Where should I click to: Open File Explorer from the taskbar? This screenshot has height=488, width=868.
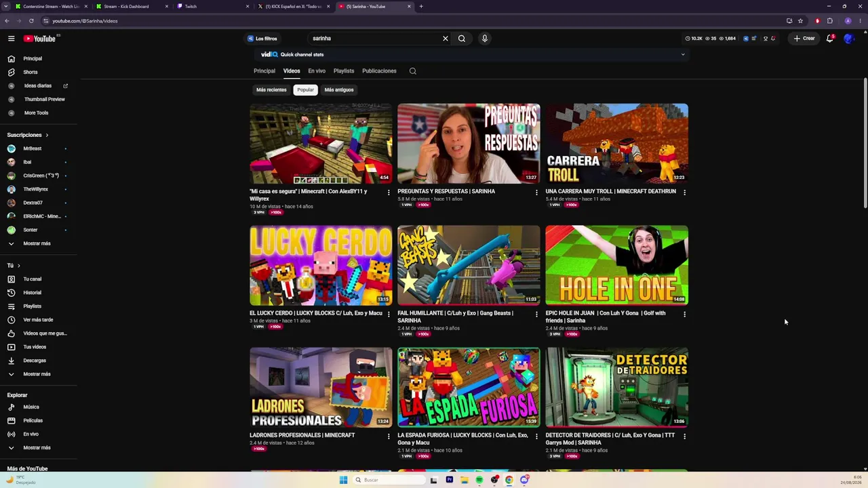click(x=465, y=480)
